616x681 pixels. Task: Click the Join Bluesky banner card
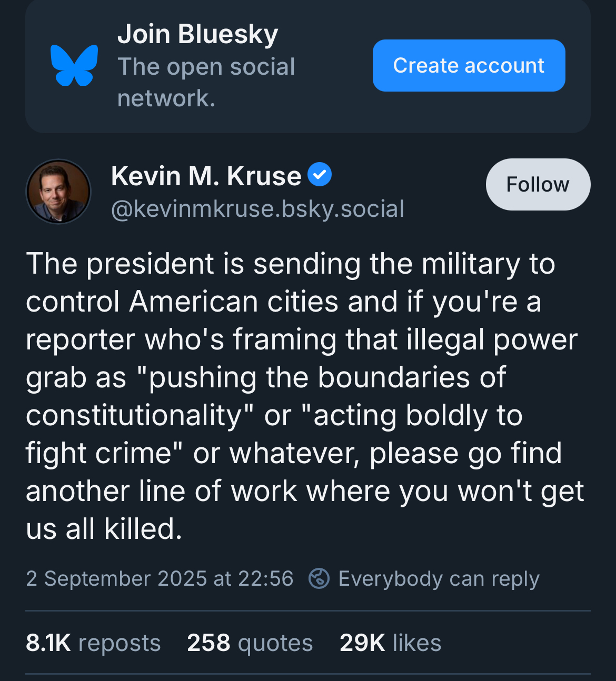(308, 65)
